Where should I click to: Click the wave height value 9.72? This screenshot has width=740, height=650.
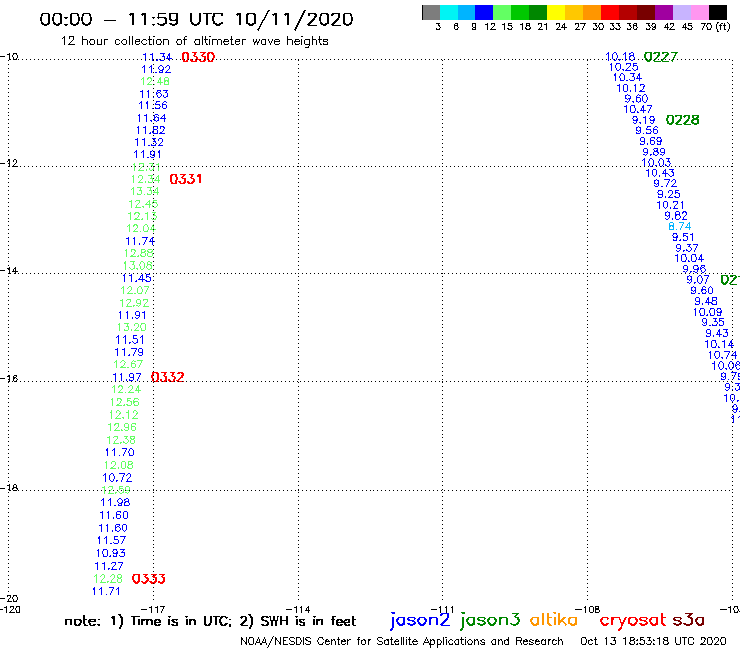click(x=665, y=183)
